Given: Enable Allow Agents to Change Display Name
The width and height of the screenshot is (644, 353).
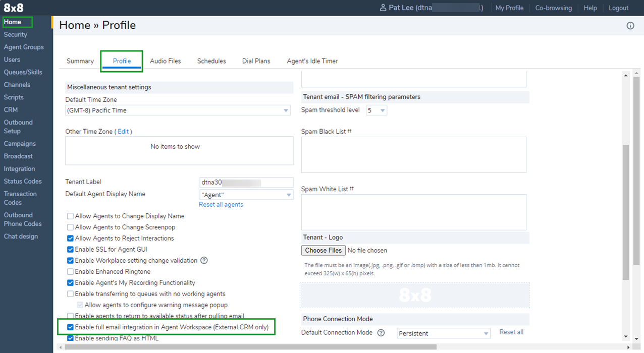Looking at the screenshot, I should tap(70, 216).
